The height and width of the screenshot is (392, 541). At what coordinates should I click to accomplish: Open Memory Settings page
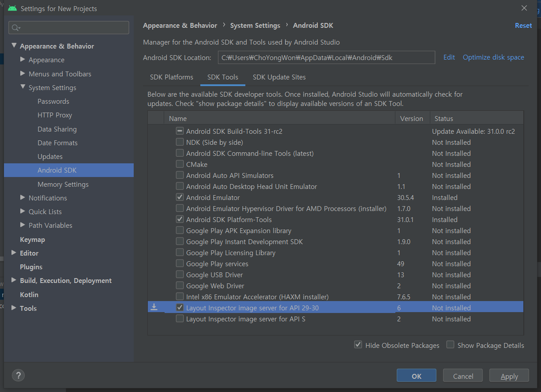point(63,184)
